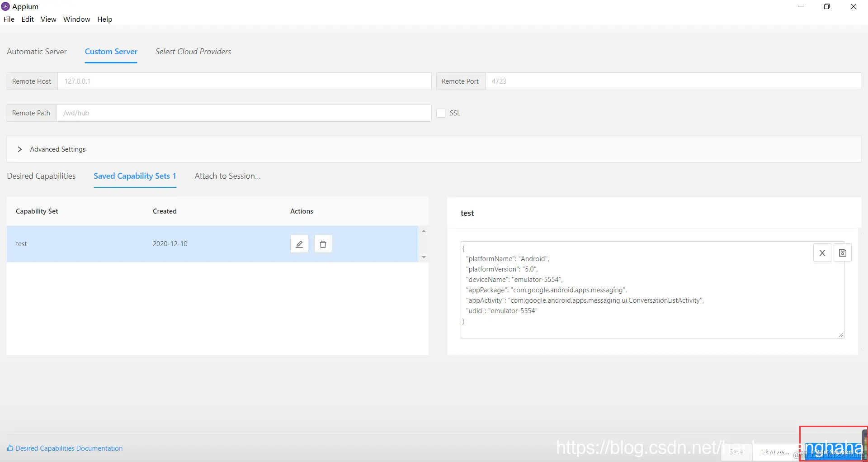Expand the Advanced Settings section
868x462 pixels.
434,149
